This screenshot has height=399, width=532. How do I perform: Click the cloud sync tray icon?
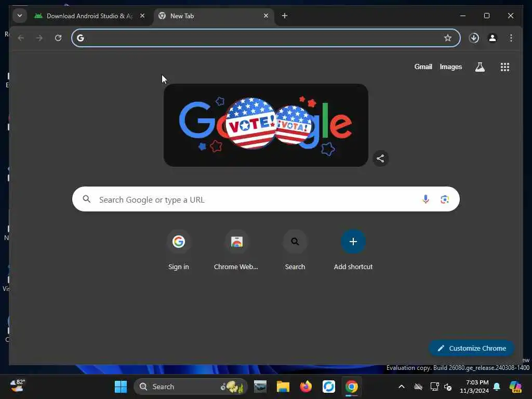point(418,387)
